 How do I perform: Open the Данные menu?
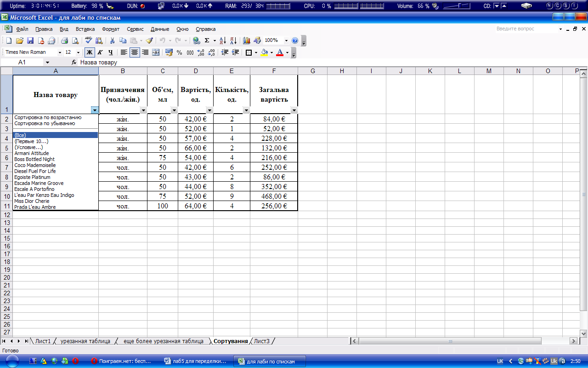pos(160,29)
